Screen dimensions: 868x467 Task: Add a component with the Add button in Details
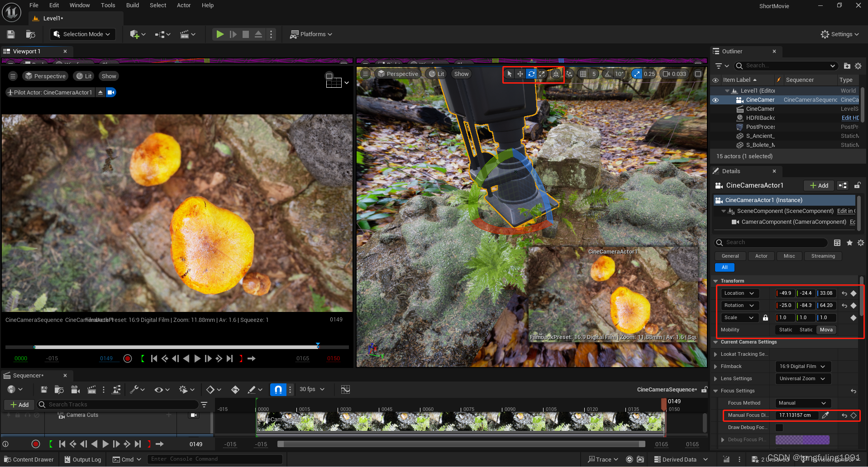pos(819,185)
